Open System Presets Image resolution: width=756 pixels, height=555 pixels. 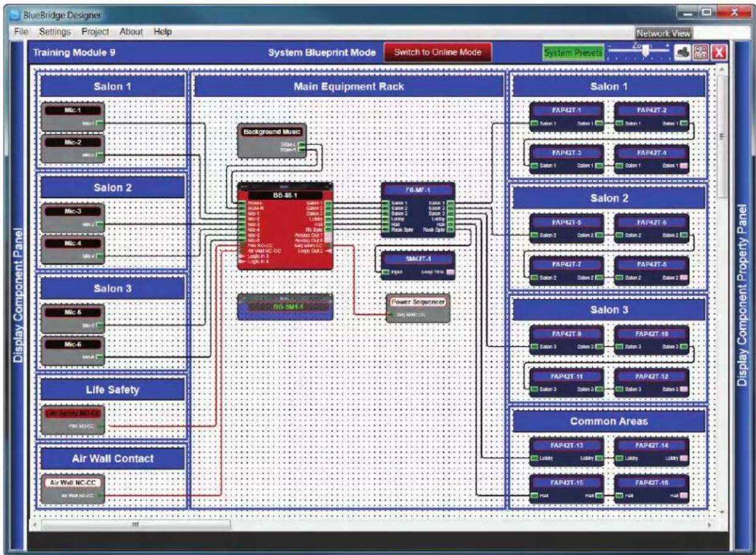[x=573, y=53]
